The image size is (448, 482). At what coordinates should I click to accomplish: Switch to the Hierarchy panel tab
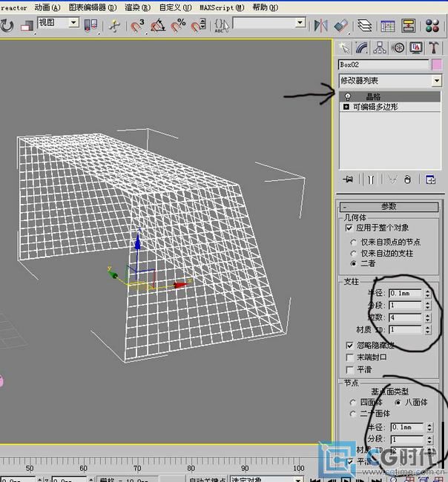point(380,47)
